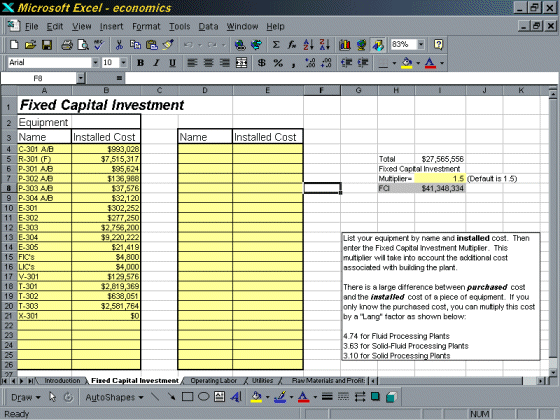Apply red Font Color A on formatting toolbar

click(x=430, y=63)
